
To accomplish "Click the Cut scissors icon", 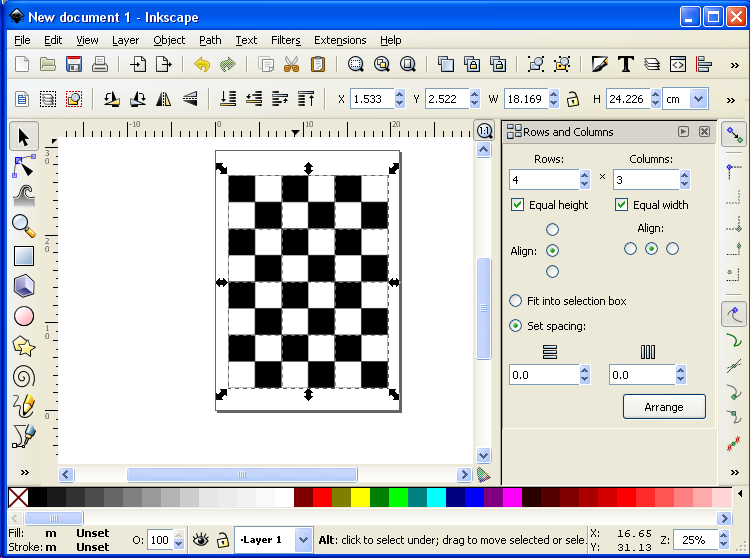I will pos(291,64).
